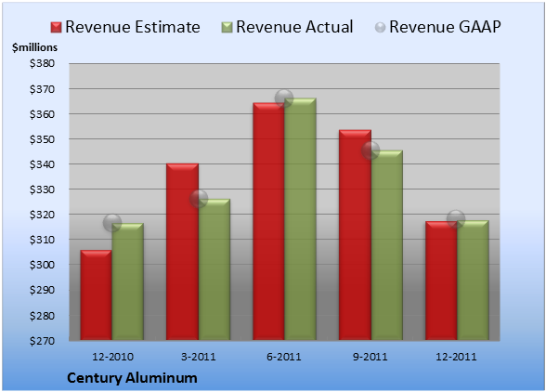546x392 pixels.
Task: Click the $320 axis value
Action: pyautogui.click(x=42, y=215)
